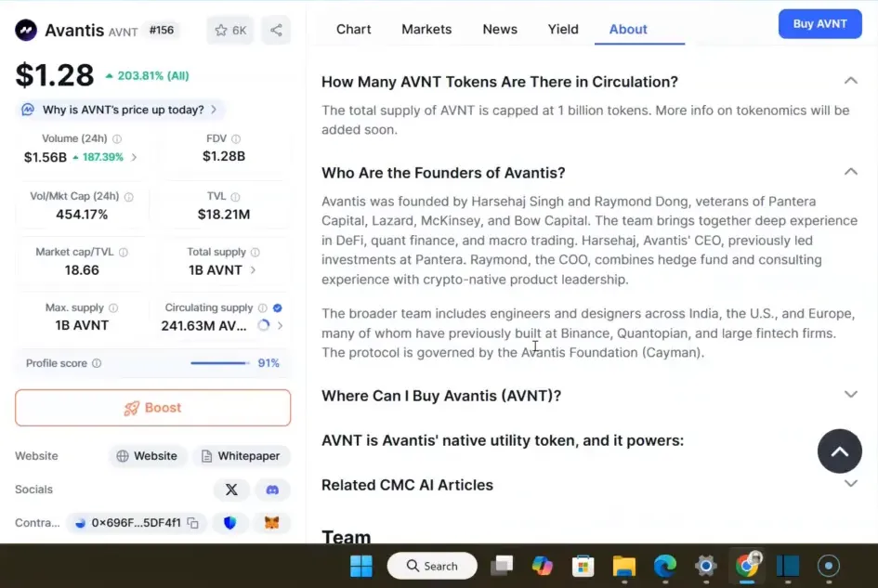878x588 pixels.
Task: Switch to the Markets tab
Action: click(426, 29)
